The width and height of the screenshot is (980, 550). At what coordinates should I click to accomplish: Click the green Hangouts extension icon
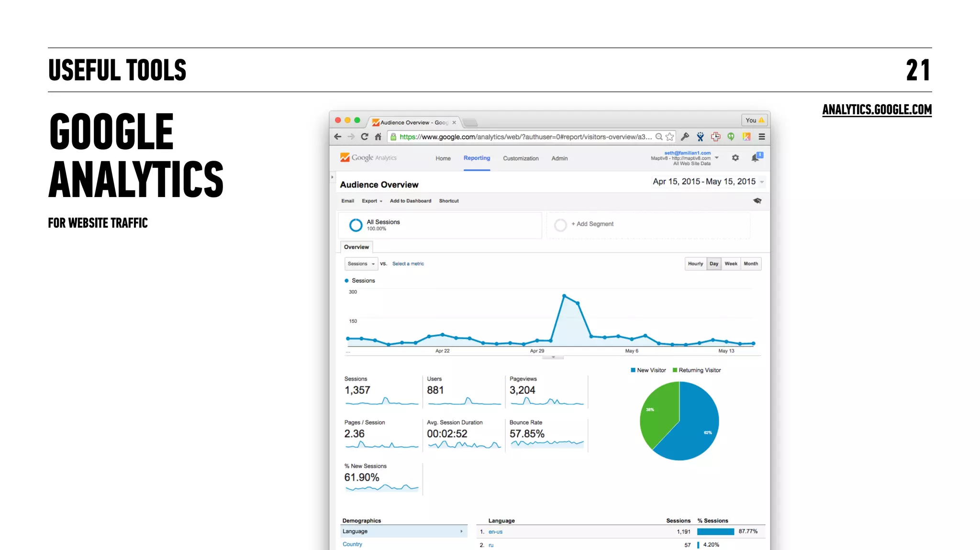pyautogui.click(x=731, y=137)
